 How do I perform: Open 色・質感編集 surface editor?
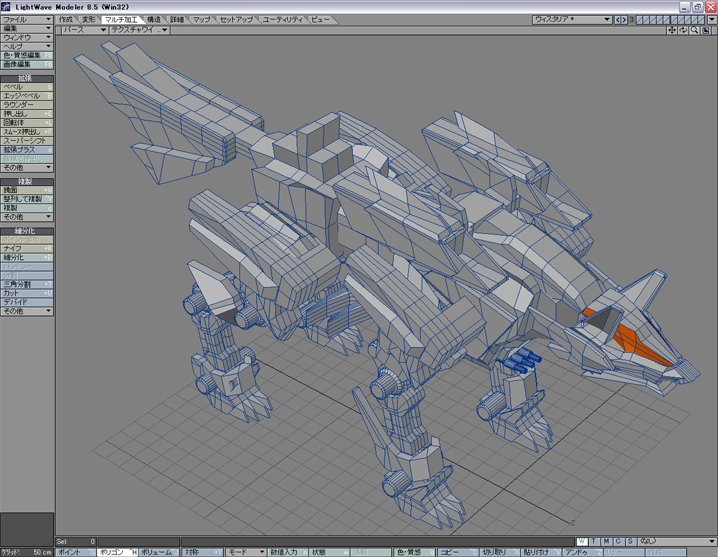click(27, 55)
